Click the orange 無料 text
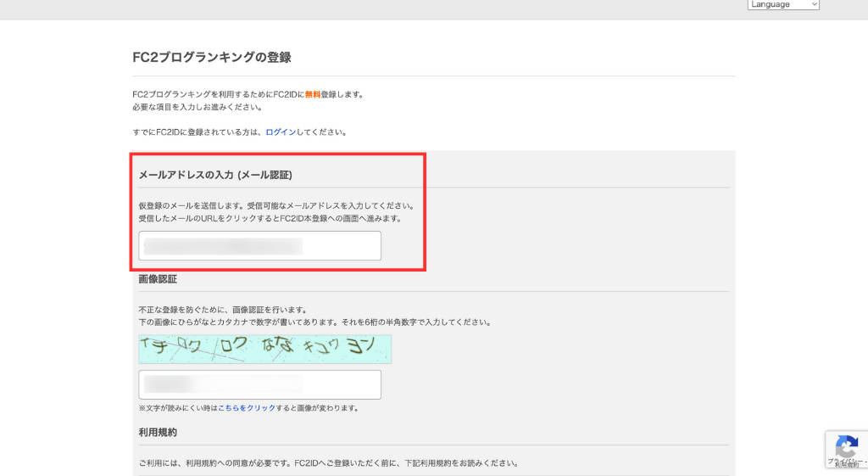 click(x=313, y=95)
